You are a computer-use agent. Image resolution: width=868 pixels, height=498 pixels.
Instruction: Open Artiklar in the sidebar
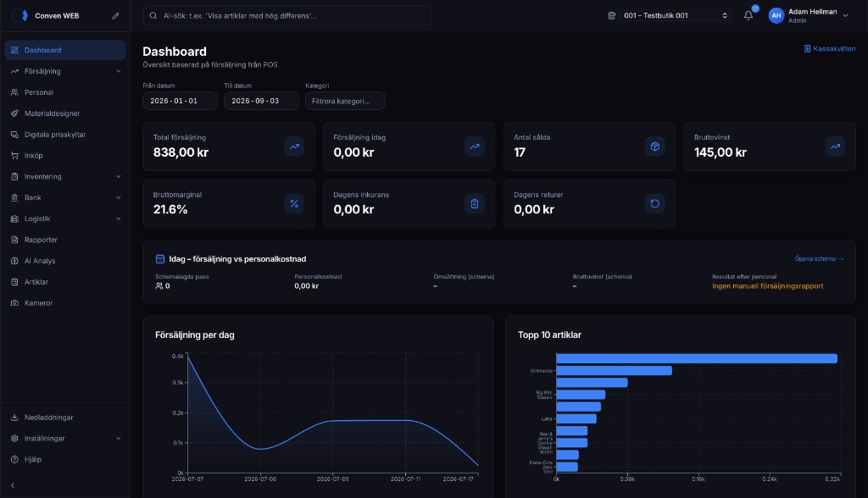point(65,282)
